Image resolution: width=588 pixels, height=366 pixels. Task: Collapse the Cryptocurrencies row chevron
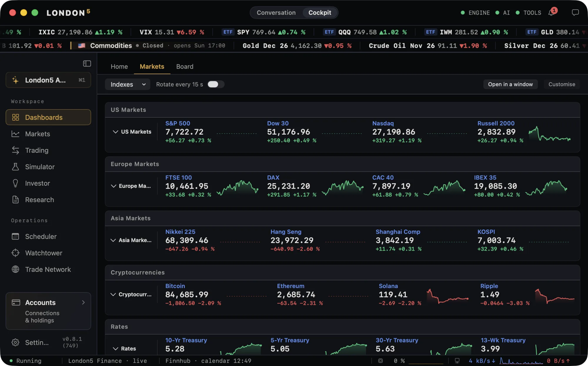pyautogui.click(x=113, y=295)
